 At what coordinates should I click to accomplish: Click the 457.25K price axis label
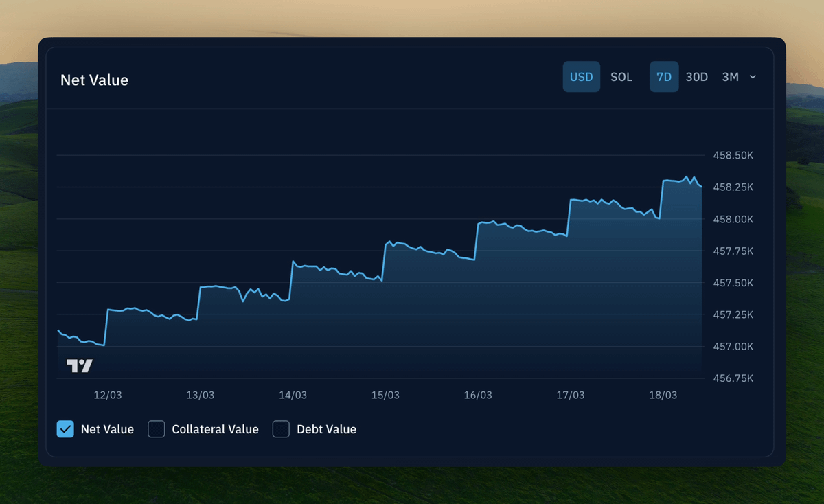click(x=733, y=314)
